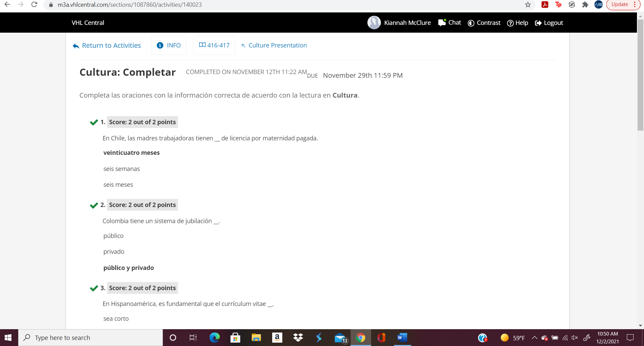The width and height of the screenshot is (644, 346).
Task: Open the red Tp extension icon
Action: (x=558, y=5)
